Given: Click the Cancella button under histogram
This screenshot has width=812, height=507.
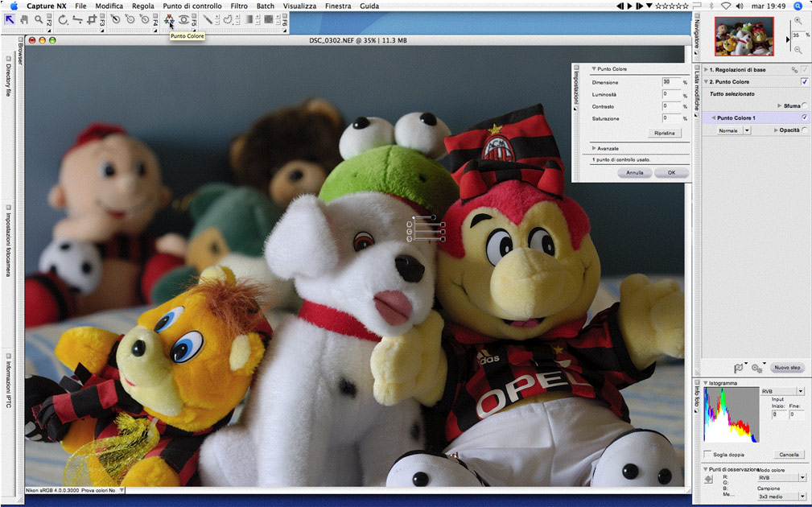Looking at the screenshot, I should [x=789, y=455].
